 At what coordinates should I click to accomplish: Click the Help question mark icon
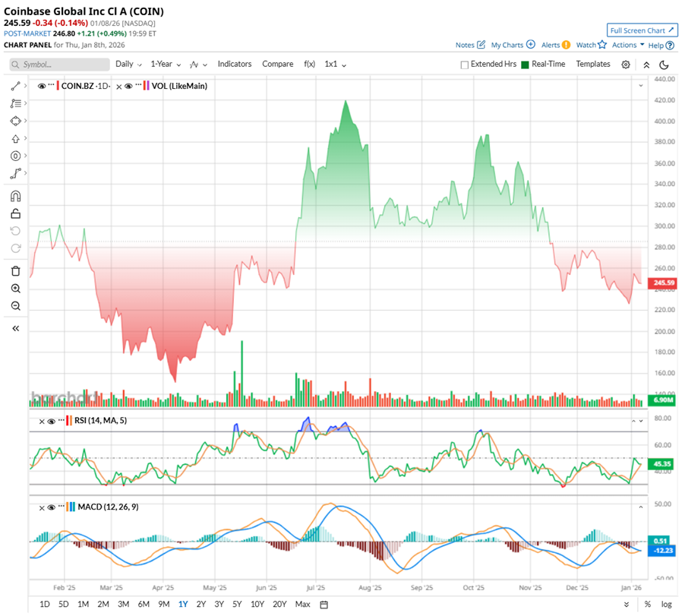coord(670,46)
